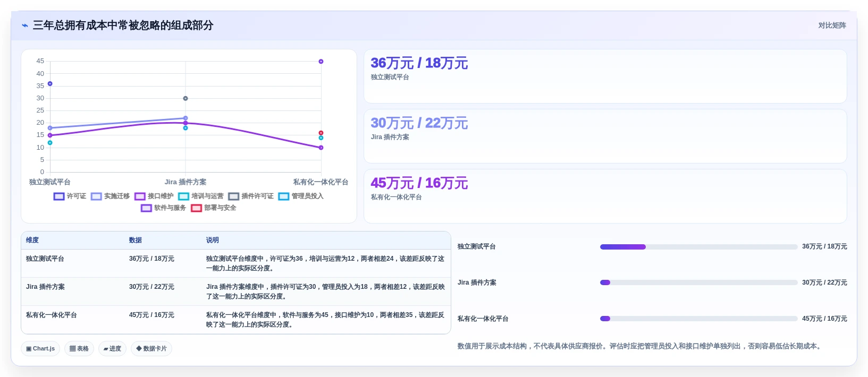The image size is (868, 377).
Task: Click the purple line's end point at 10
Action: point(321,148)
